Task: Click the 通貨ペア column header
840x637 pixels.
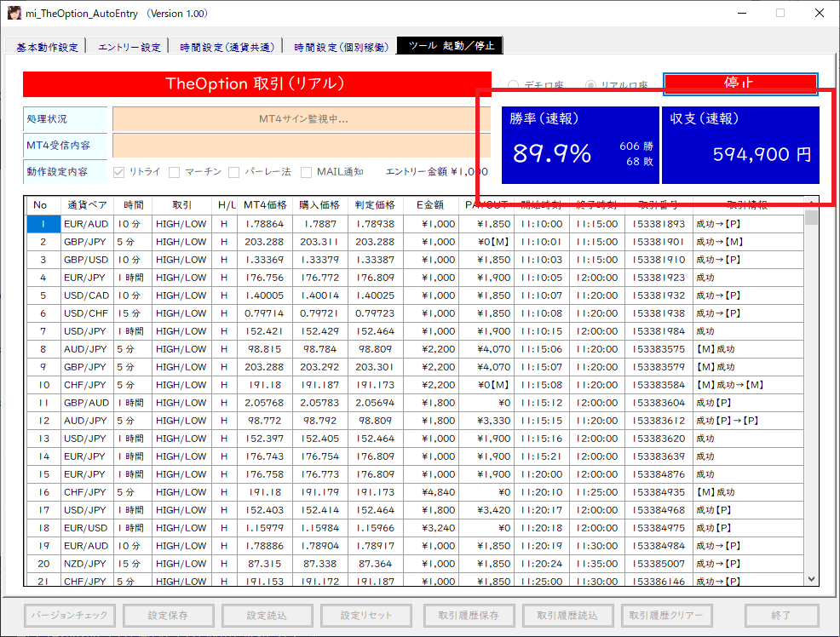Action: pos(85,205)
